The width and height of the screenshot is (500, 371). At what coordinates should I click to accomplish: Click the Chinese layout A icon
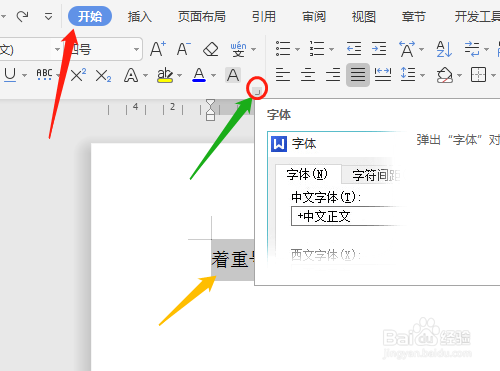click(x=407, y=49)
